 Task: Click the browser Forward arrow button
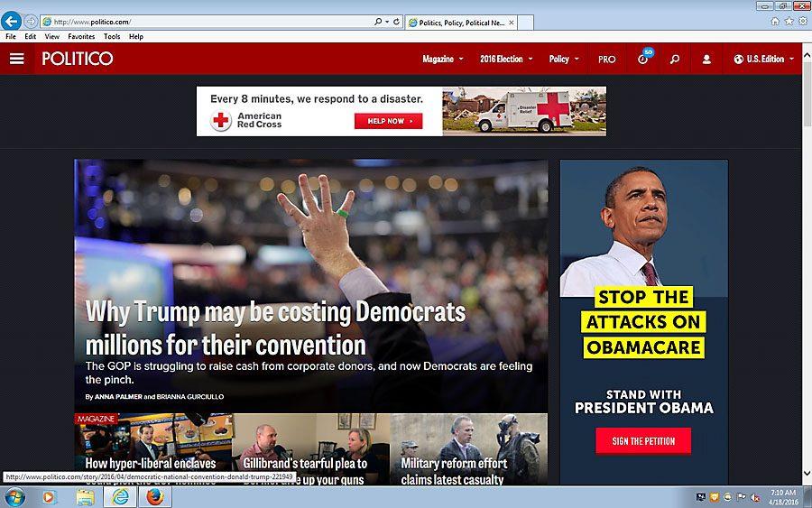31,22
